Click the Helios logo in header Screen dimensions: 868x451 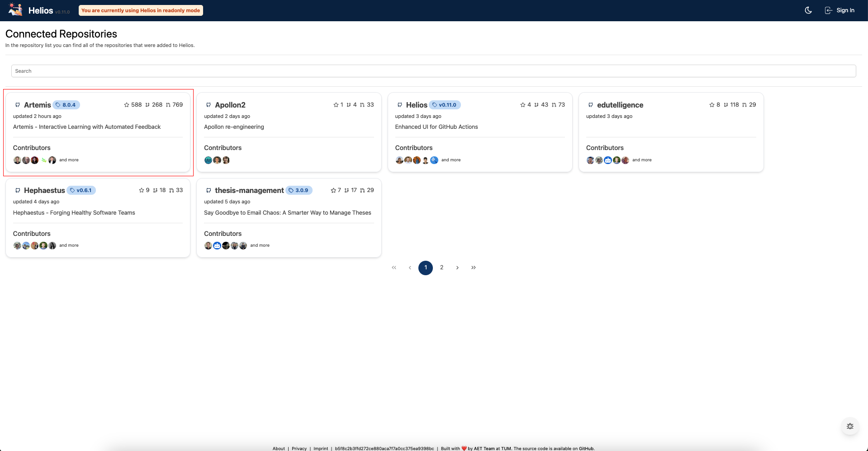pos(16,10)
